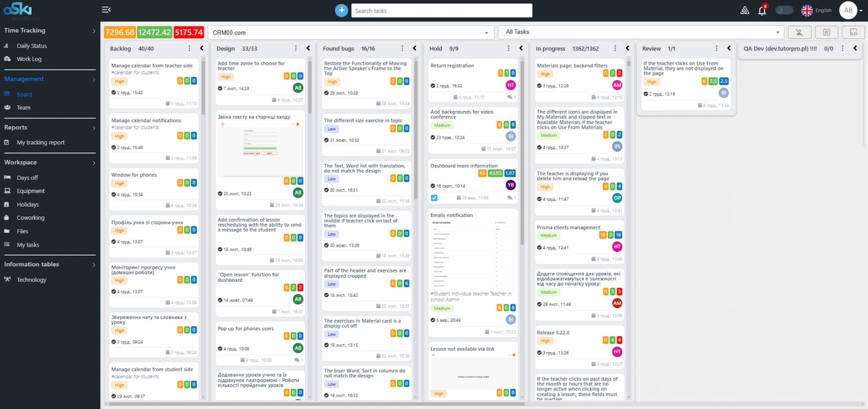
Task: Click the green 12472.42 hours badge
Action: [154, 32]
